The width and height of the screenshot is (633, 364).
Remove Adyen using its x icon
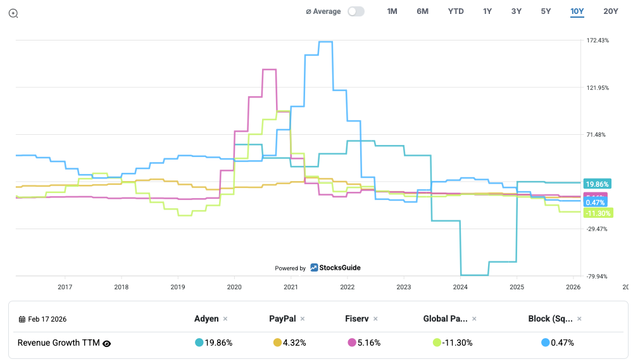click(225, 319)
